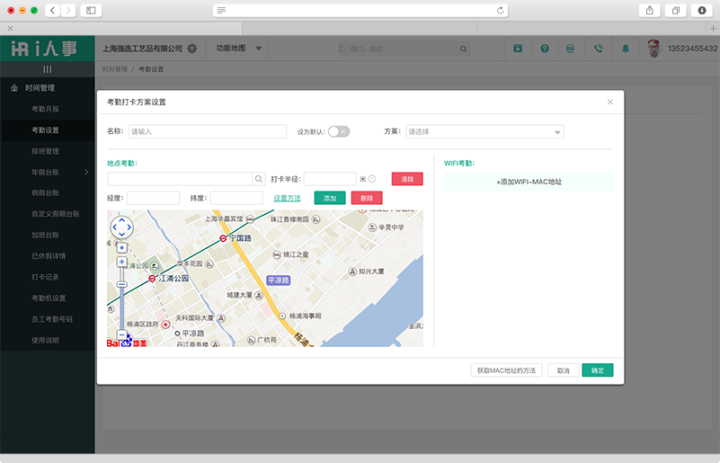Focus the 打卡半径 input field
Image resolution: width=720 pixels, height=463 pixels.
[x=330, y=179]
